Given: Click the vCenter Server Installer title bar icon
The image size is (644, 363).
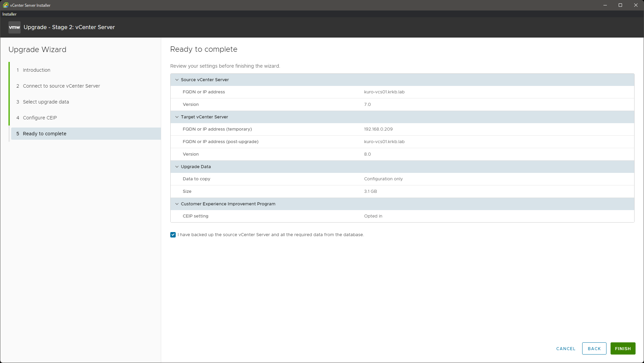Looking at the screenshot, I should coord(5,5).
